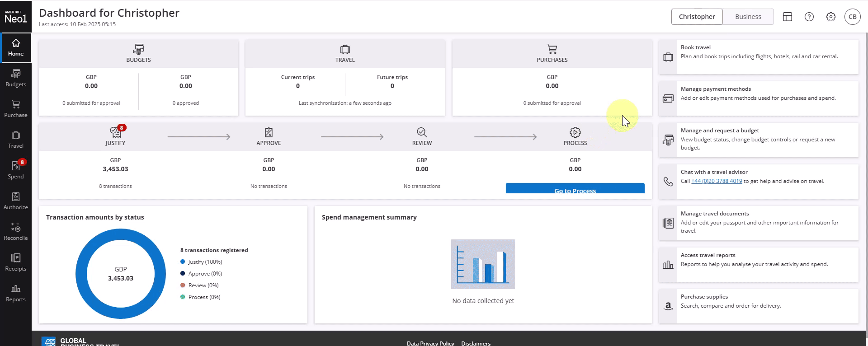Click 'Transaction amounts by status' heading
This screenshot has width=868, height=346.
(x=95, y=217)
